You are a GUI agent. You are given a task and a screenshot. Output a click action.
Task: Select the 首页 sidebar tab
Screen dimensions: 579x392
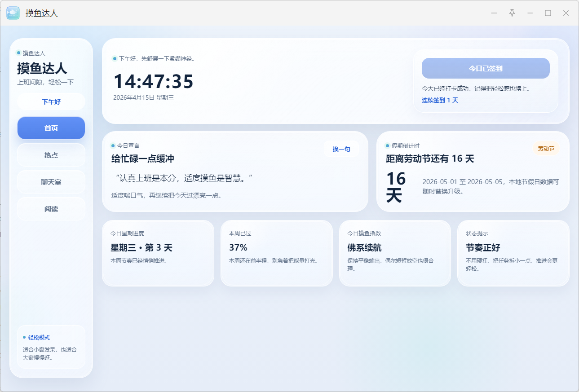(x=51, y=128)
